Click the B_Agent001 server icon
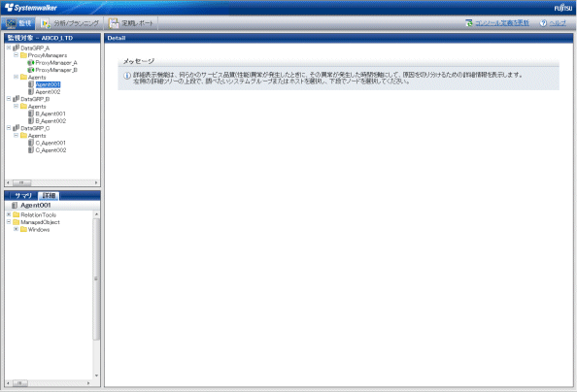The height and width of the screenshot is (392, 577). pyautogui.click(x=31, y=114)
